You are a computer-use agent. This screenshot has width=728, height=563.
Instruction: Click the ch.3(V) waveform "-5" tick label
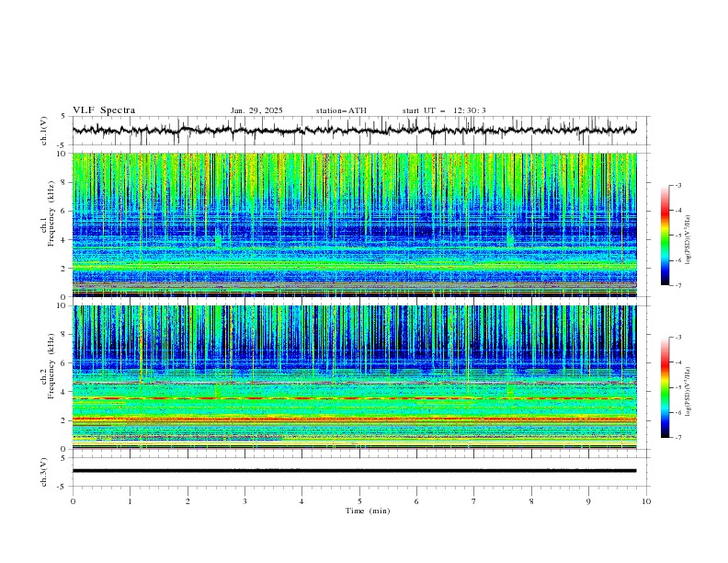[63, 487]
